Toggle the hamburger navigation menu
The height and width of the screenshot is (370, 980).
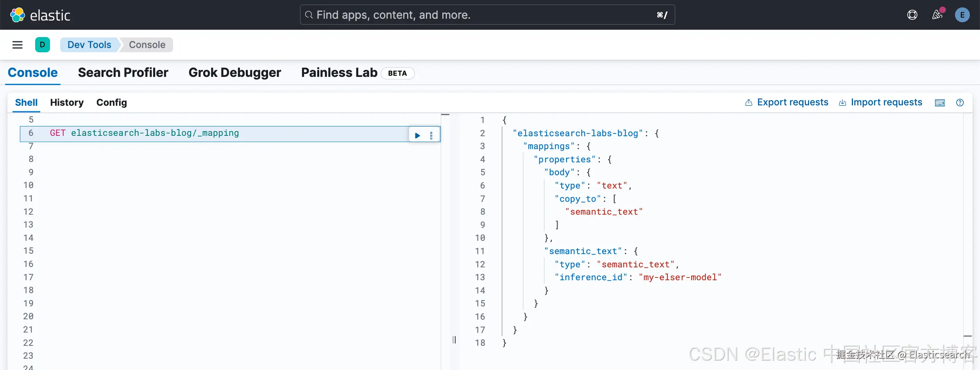click(18, 45)
